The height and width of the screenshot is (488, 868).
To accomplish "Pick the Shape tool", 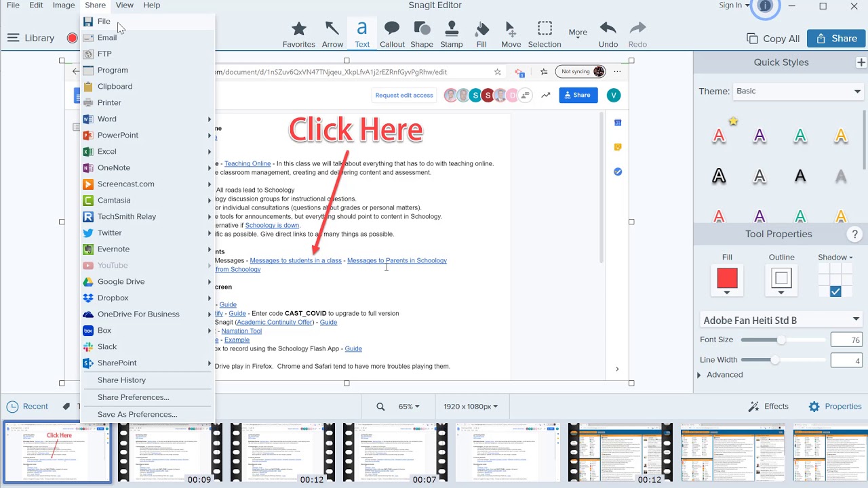I will pyautogui.click(x=422, y=34).
